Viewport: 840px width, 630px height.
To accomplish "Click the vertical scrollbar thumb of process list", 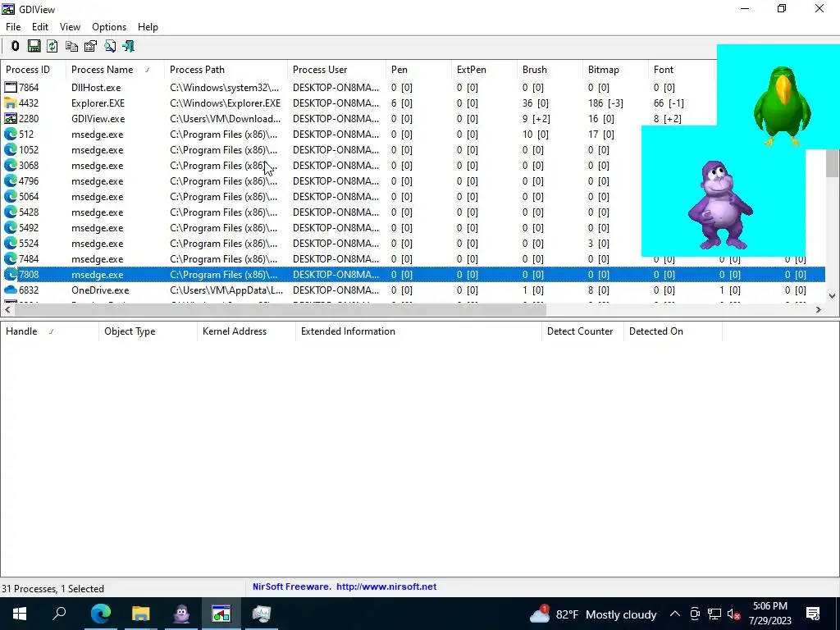I will point(832,163).
